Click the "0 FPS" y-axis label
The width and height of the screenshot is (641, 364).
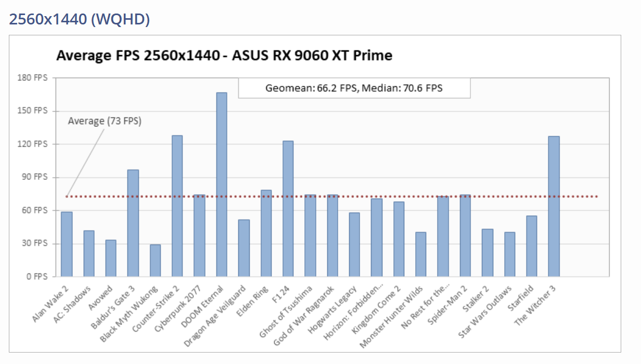click(38, 277)
